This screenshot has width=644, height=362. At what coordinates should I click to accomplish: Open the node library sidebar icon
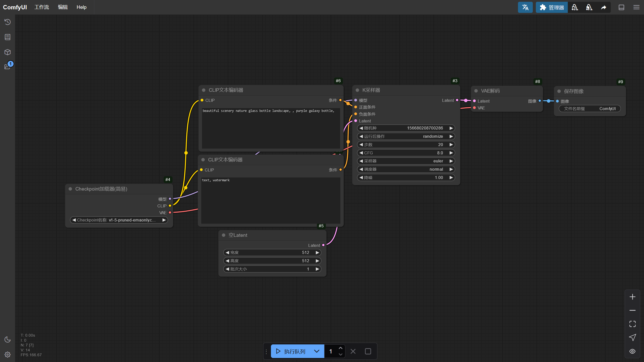tap(8, 37)
